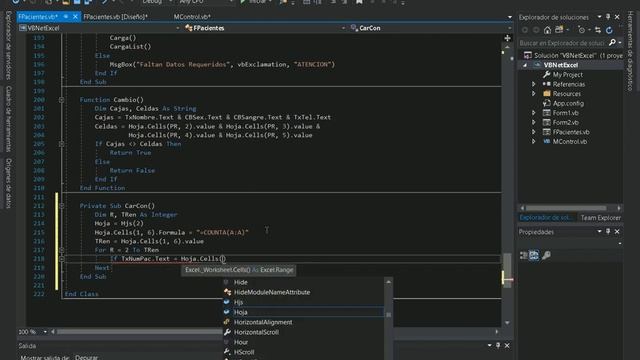Select HScroll in the IntelliSense list

[x=304, y=352]
